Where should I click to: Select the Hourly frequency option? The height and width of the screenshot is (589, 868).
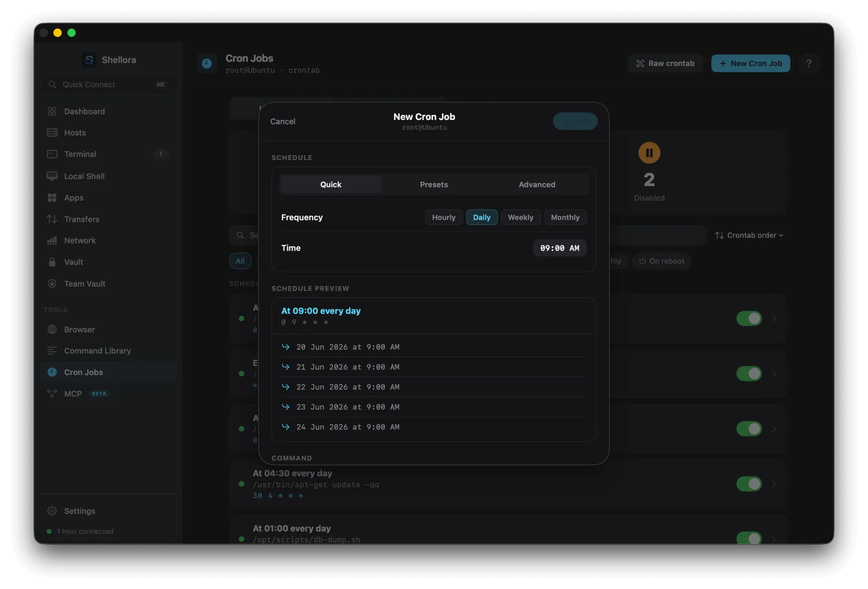444,217
